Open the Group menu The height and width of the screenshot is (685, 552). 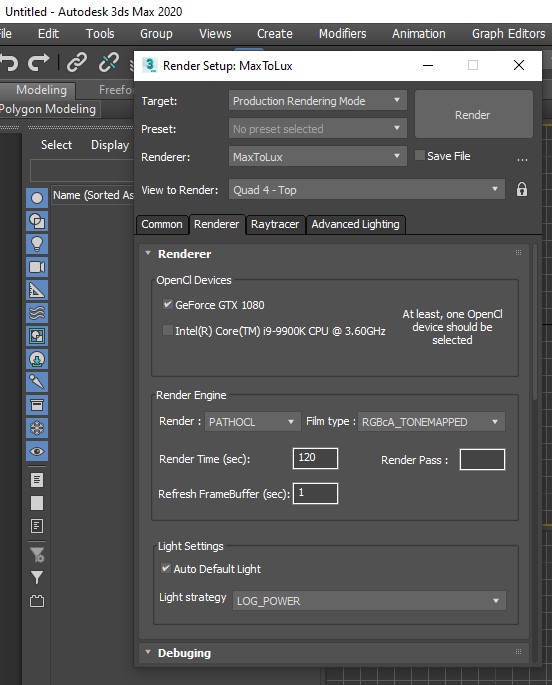coord(156,34)
